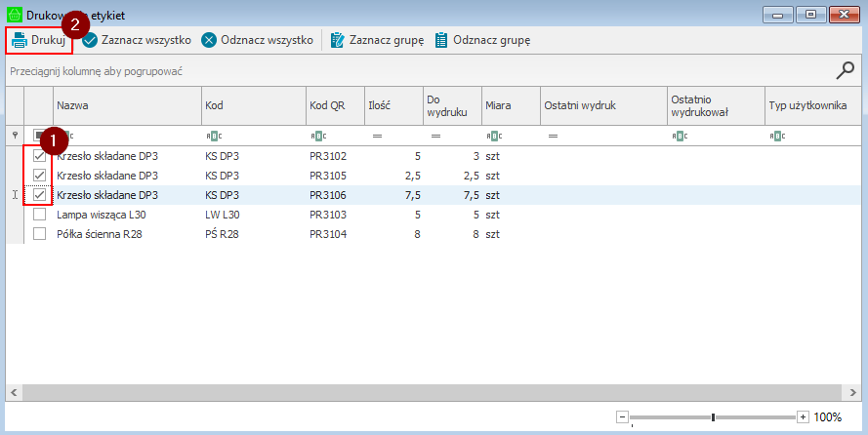Check the Półka ścienna R28 row checkbox
868x435 pixels.
pos(40,234)
